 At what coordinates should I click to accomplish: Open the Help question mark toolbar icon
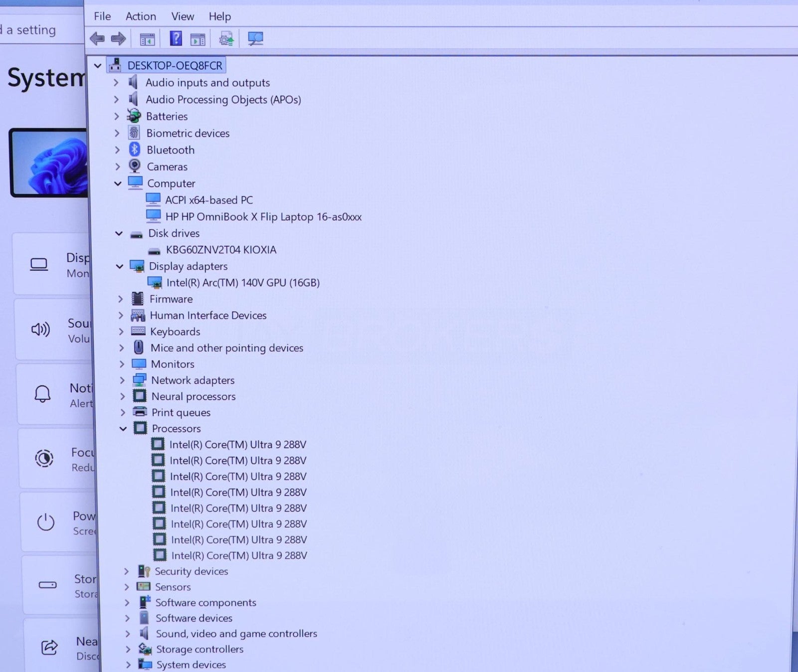(176, 38)
